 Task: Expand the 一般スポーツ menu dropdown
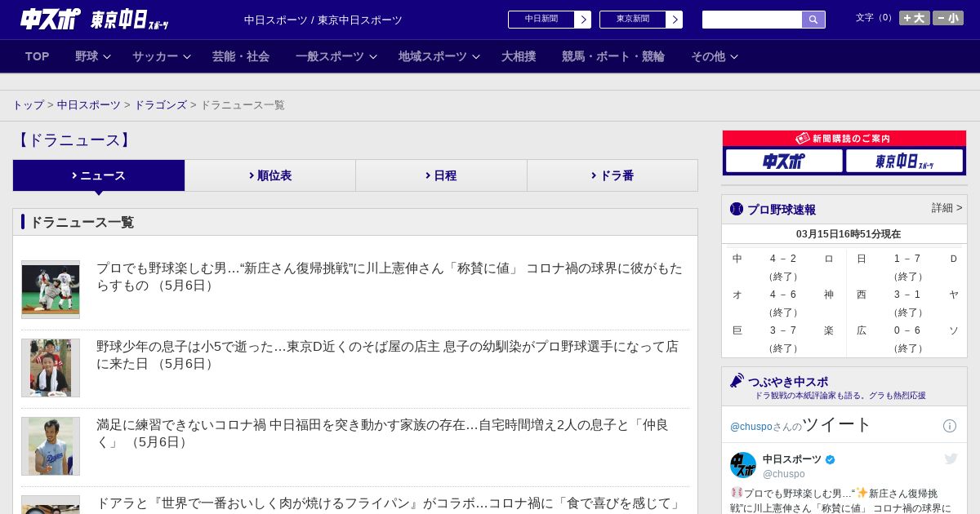[336, 56]
